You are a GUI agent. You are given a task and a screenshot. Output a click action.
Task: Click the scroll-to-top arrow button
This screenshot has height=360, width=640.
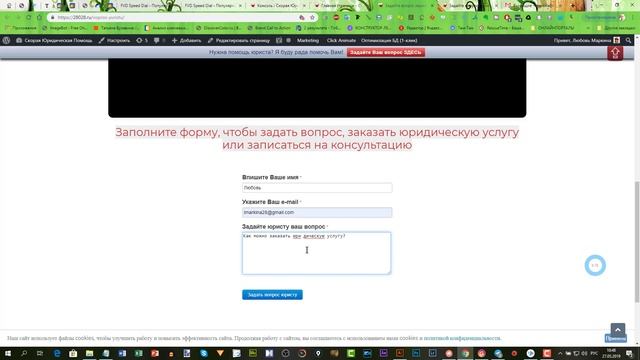618,329
